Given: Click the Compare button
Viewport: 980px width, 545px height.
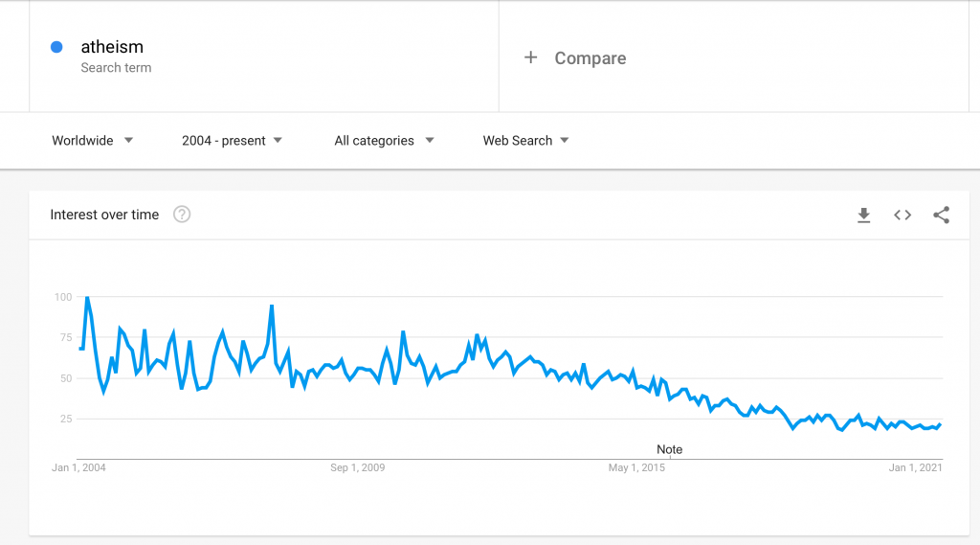Looking at the screenshot, I should point(590,58).
